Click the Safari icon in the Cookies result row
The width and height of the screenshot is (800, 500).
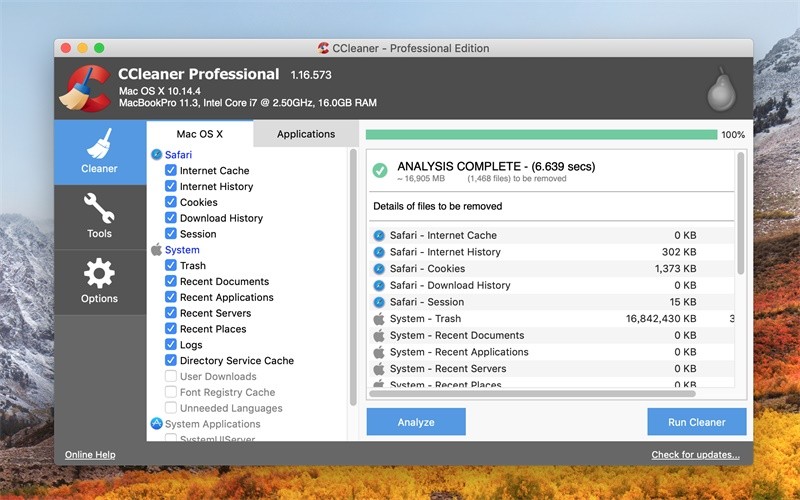pyautogui.click(x=379, y=269)
